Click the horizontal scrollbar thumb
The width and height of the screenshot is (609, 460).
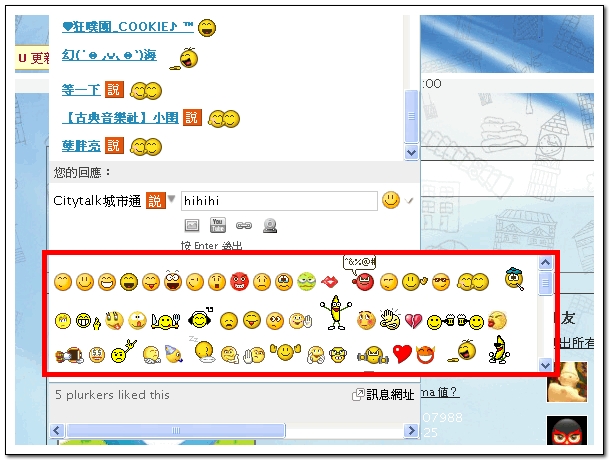tap(176, 430)
